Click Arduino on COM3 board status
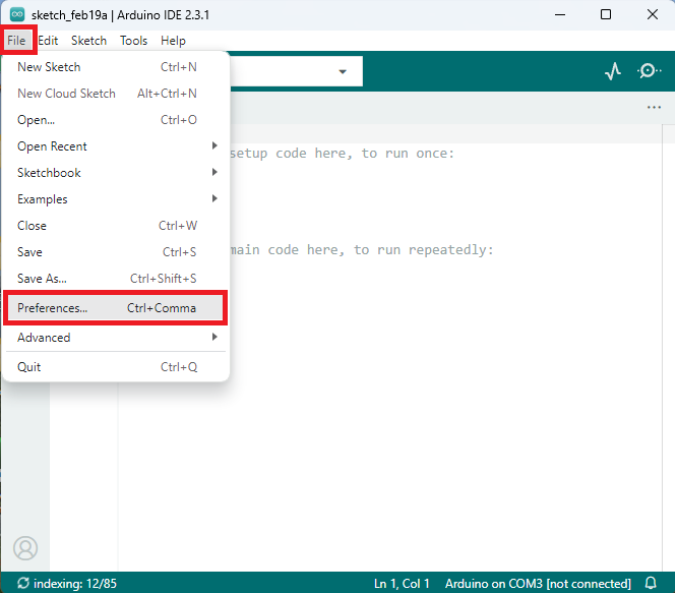 click(537, 583)
